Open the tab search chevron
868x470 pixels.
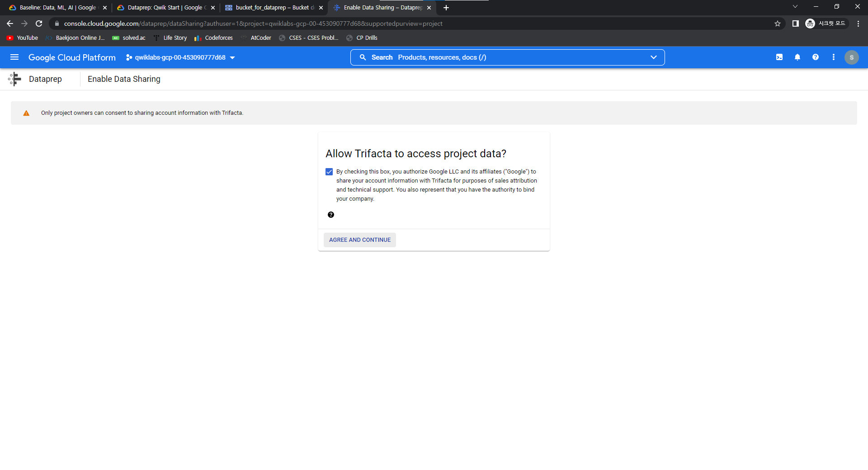tap(795, 6)
